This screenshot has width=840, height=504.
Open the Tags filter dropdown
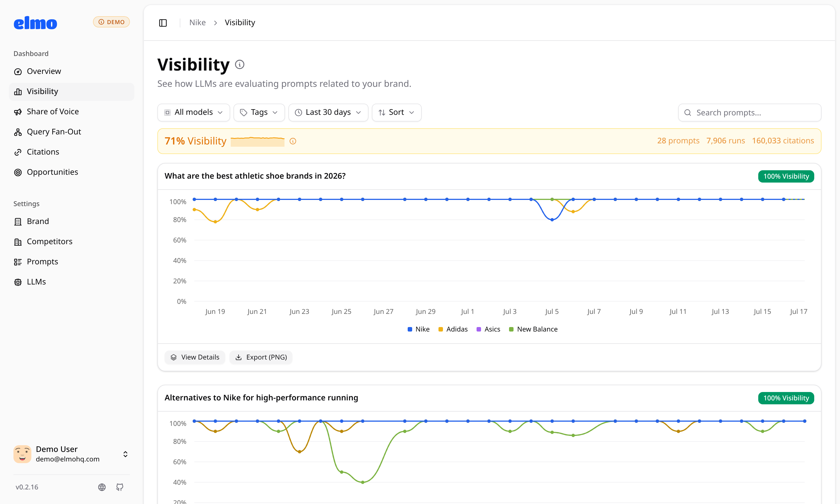[259, 112]
